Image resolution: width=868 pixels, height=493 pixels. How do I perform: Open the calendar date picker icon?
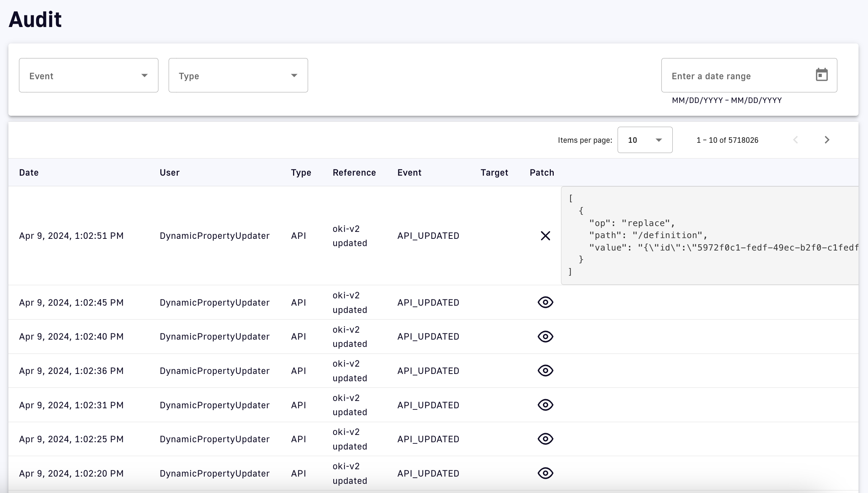(821, 75)
